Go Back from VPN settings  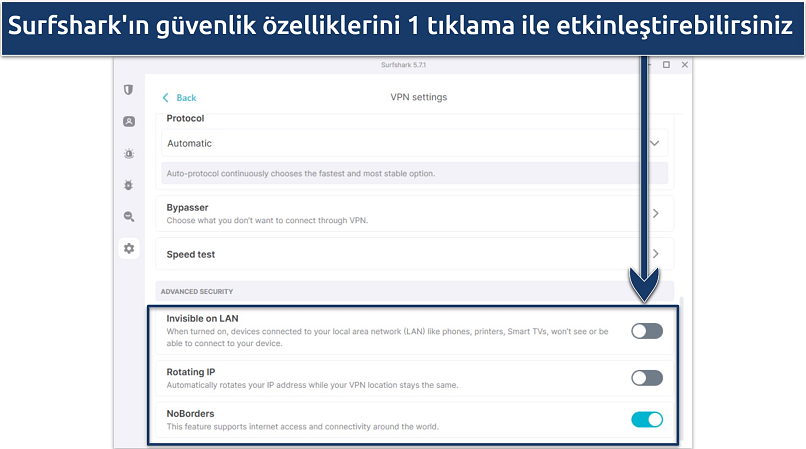(180, 98)
